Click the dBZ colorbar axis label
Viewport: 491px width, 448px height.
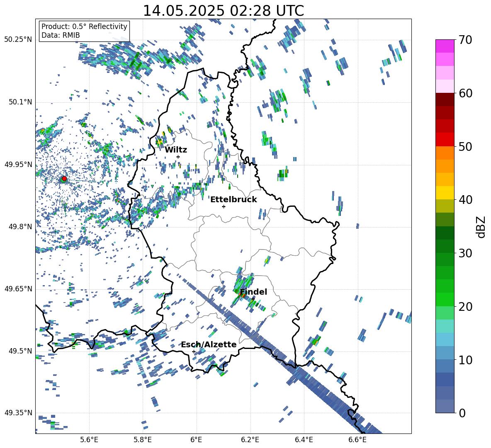coord(480,227)
